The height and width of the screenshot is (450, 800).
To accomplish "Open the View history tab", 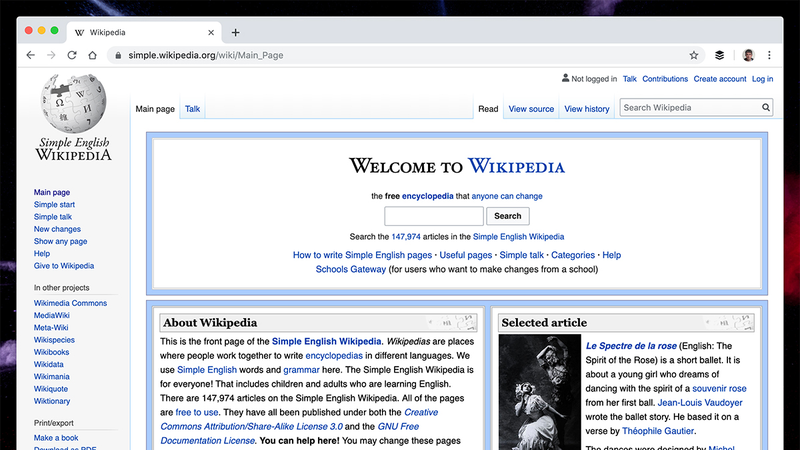I will pos(587,109).
